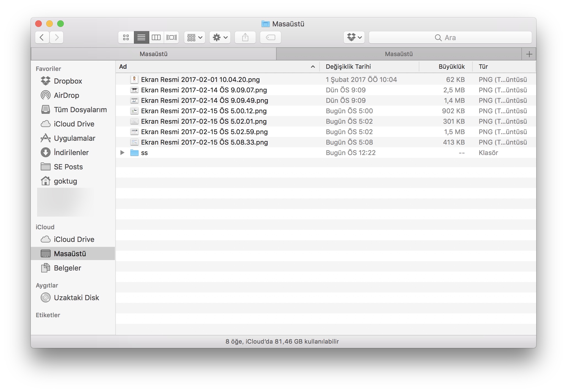Switch to the second Masaüstü tab
Image resolution: width=567 pixels, height=392 pixels.
(x=398, y=54)
